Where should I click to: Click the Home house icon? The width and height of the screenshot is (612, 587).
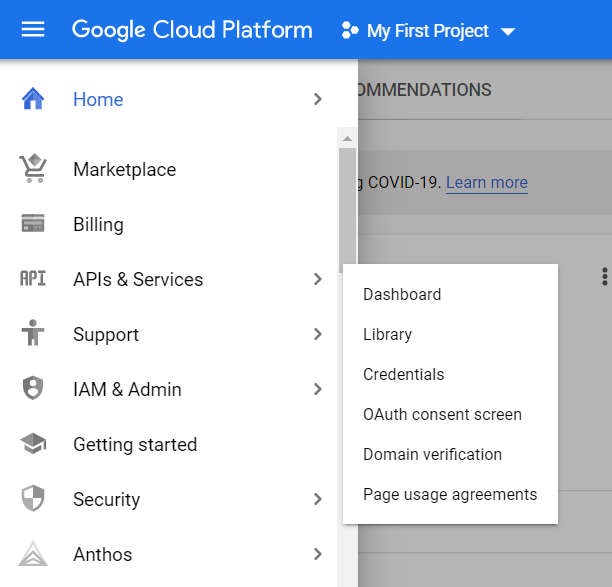coord(33,99)
